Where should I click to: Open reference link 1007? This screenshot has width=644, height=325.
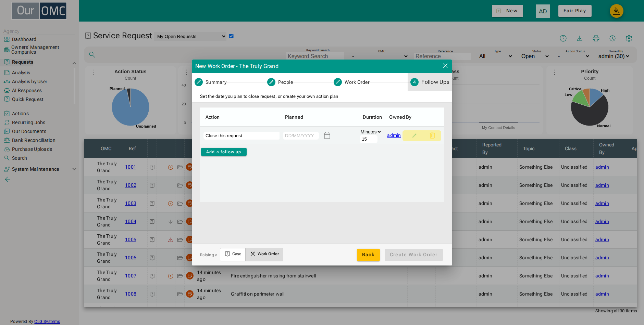click(131, 276)
